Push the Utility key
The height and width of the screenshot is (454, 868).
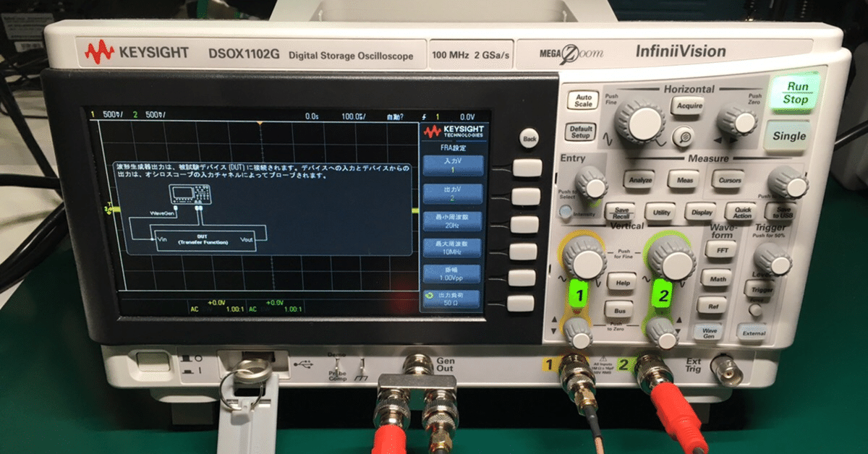[660, 211]
